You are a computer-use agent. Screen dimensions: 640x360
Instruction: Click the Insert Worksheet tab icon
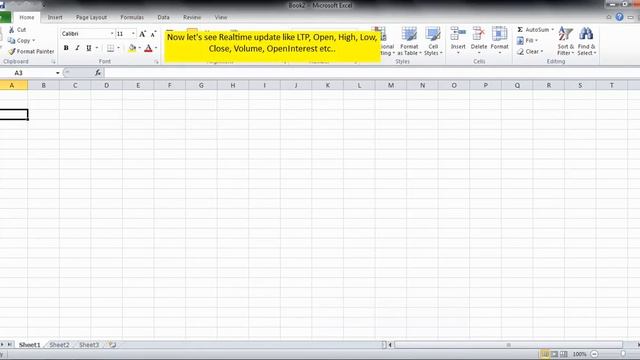click(112, 345)
